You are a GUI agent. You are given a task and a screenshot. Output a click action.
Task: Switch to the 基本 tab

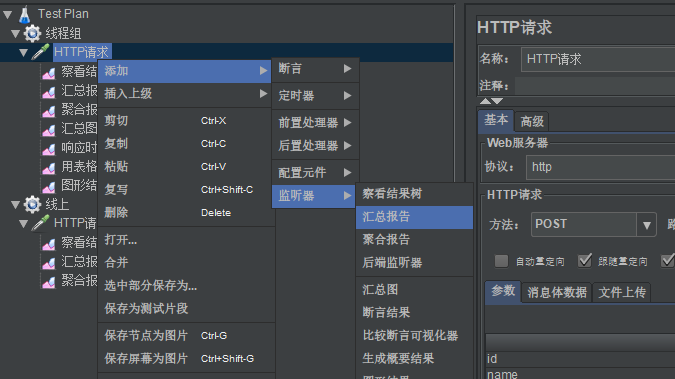tap(496, 120)
